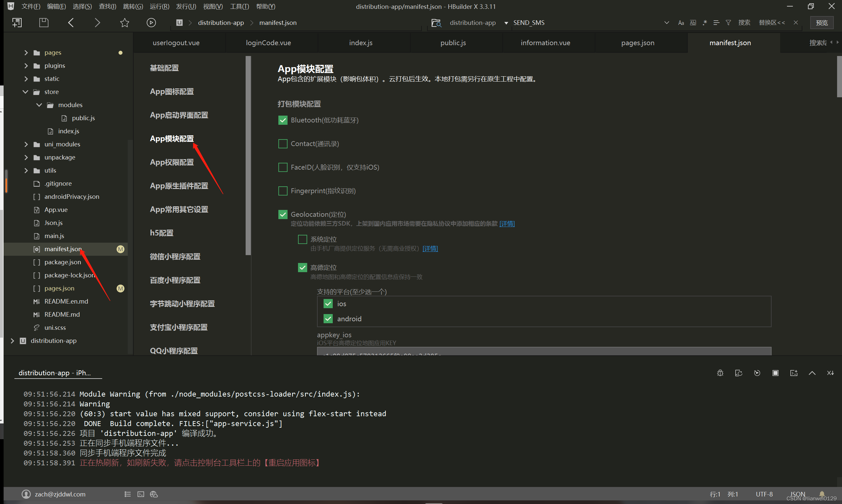Open the 详情 link under Geolocation

point(507,223)
